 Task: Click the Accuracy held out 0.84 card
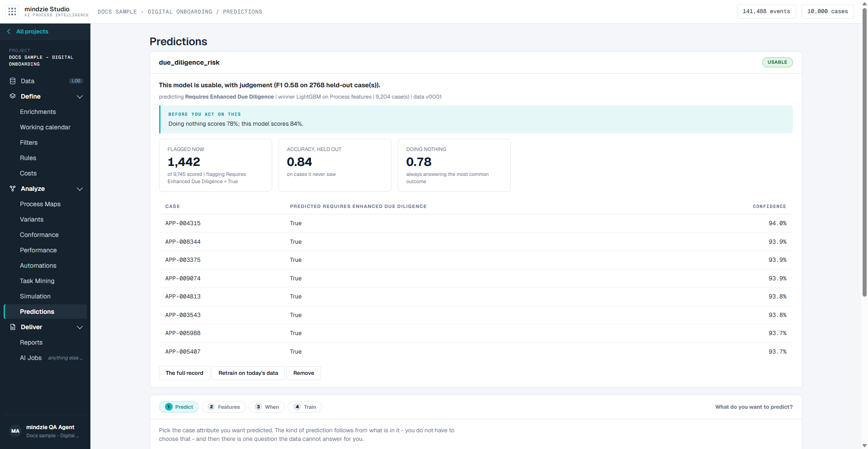point(335,165)
